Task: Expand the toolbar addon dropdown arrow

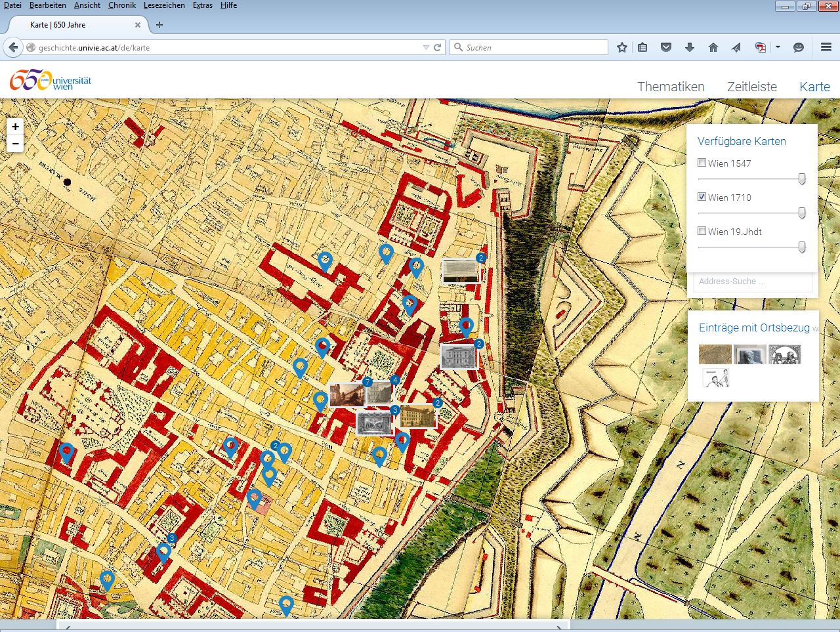Action: click(x=778, y=47)
